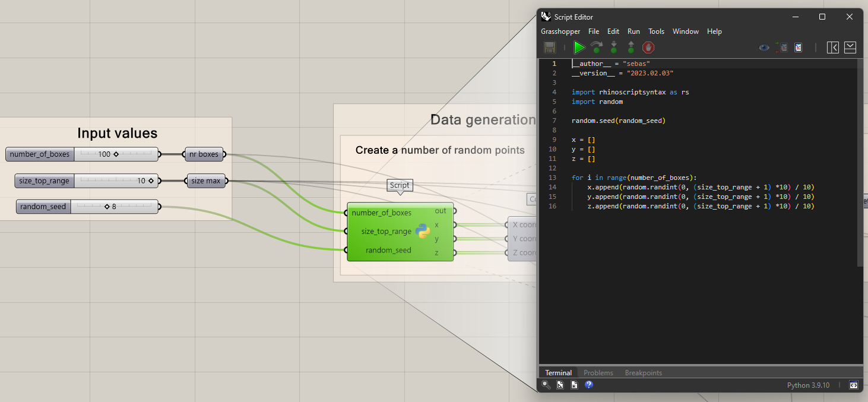The image size is (868, 402).
Task: Open the search magnifier in the Terminal panel
Action: click(546, 385)
